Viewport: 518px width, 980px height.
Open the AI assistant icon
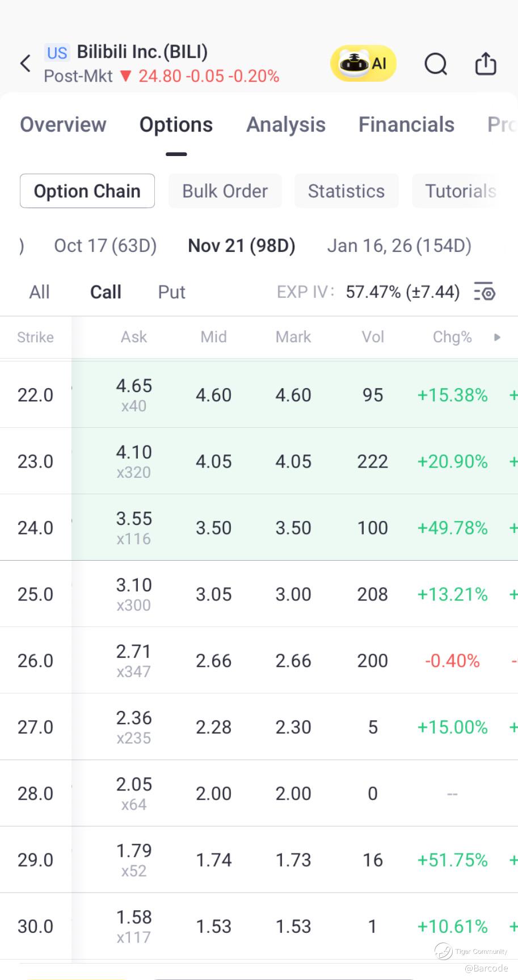(363, 64)
